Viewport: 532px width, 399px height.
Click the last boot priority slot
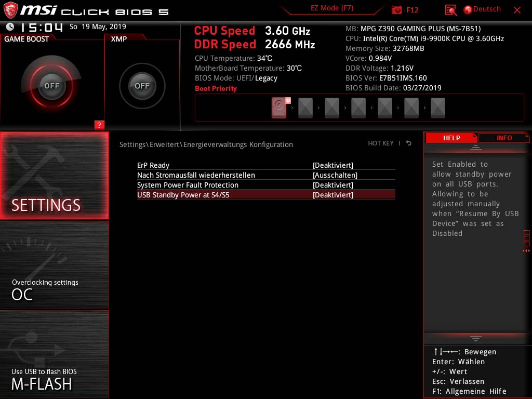pos(437,108)
